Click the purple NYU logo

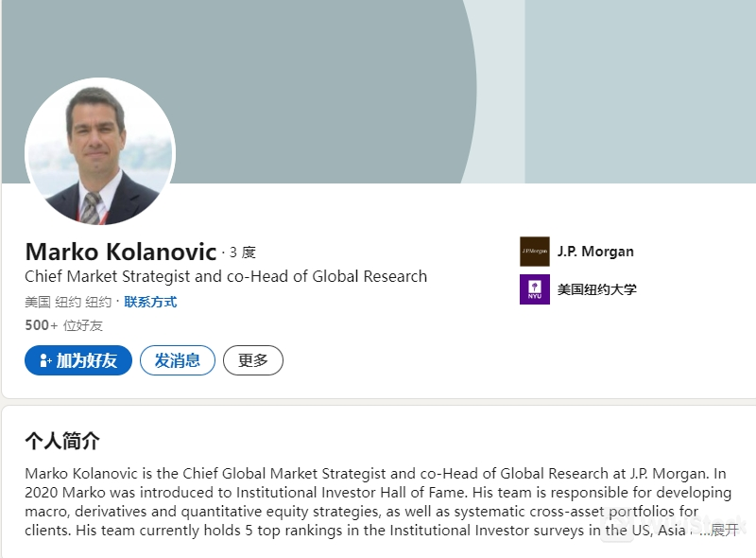(x=534, y=289)
